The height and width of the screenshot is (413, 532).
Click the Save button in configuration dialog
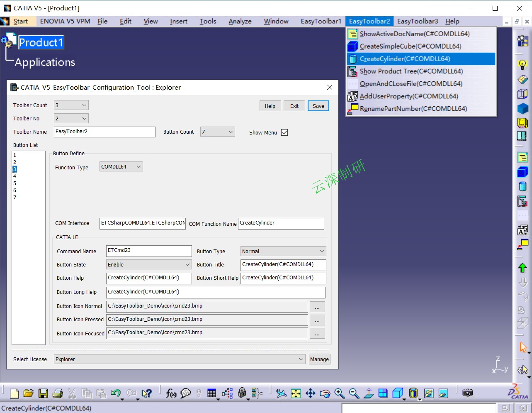(318, 106)
